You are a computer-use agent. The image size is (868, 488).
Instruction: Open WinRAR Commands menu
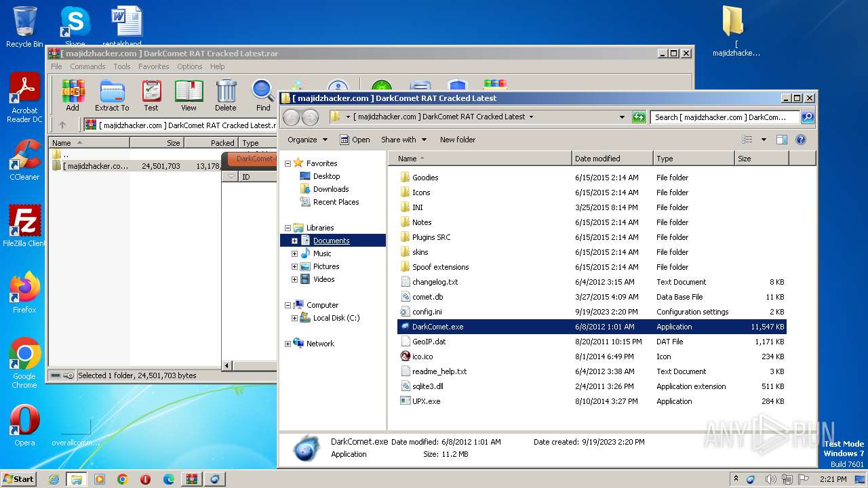(x=87, y=66)
